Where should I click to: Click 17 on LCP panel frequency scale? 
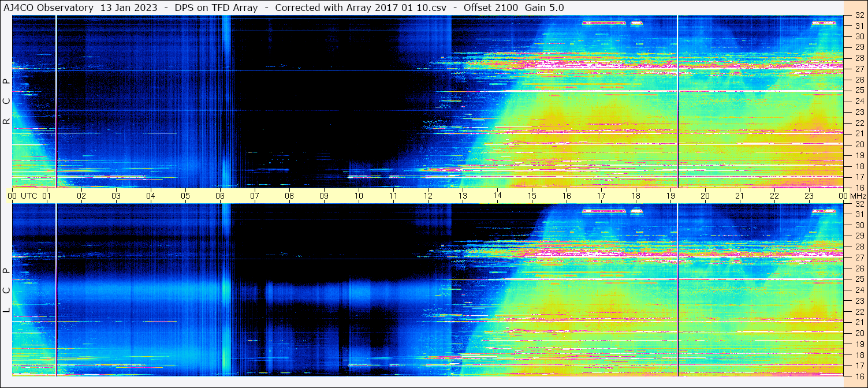tap(859, 365)
